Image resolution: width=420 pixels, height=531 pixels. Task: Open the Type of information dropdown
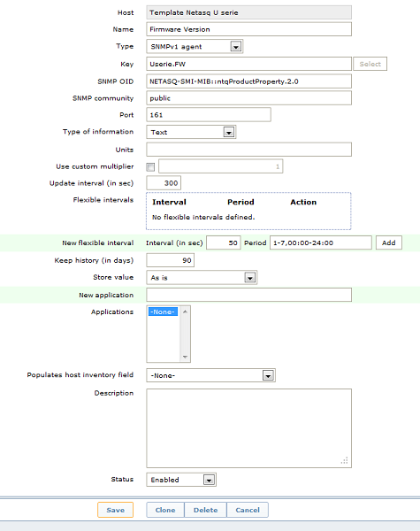tap(191, 132)
